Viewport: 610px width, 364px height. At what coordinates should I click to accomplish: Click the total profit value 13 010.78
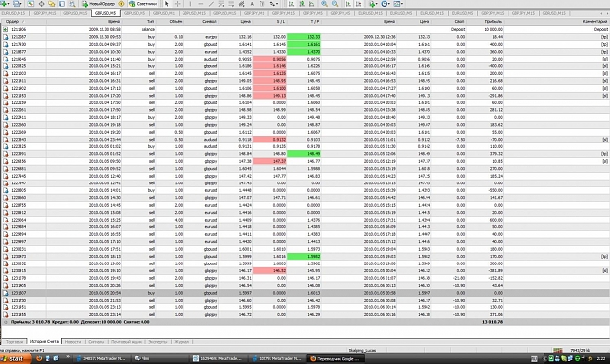tap(492, 322)
